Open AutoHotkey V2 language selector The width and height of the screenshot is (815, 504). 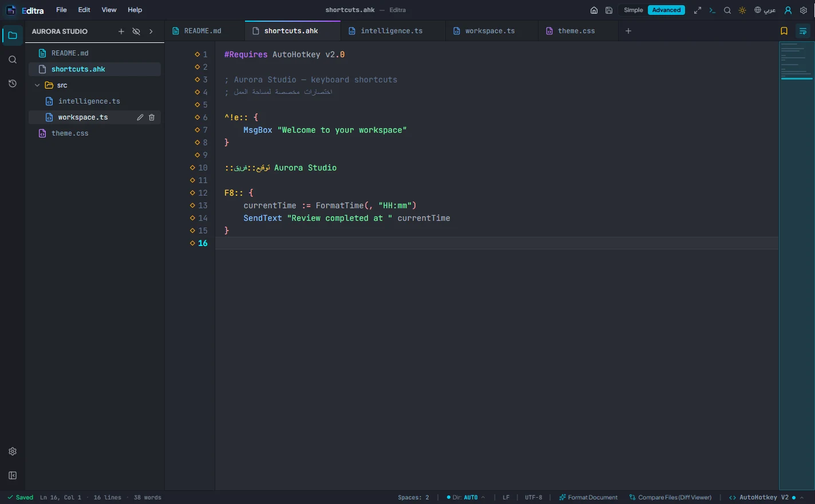766,498
